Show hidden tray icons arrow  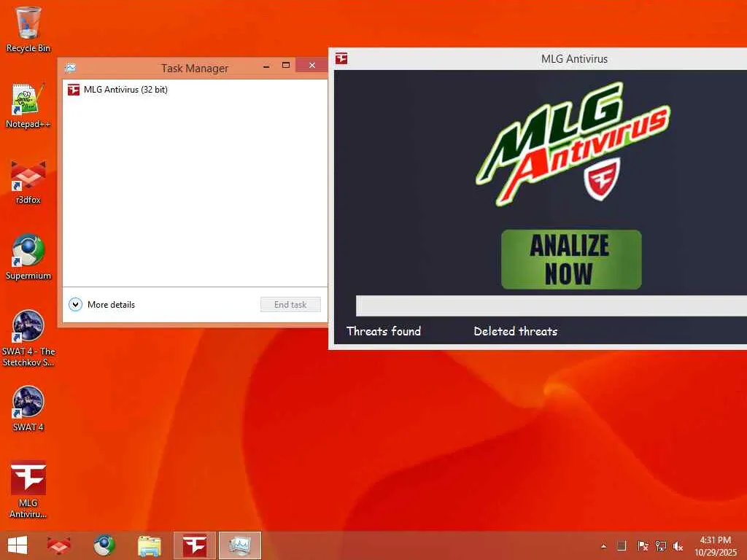coord(603,546)
